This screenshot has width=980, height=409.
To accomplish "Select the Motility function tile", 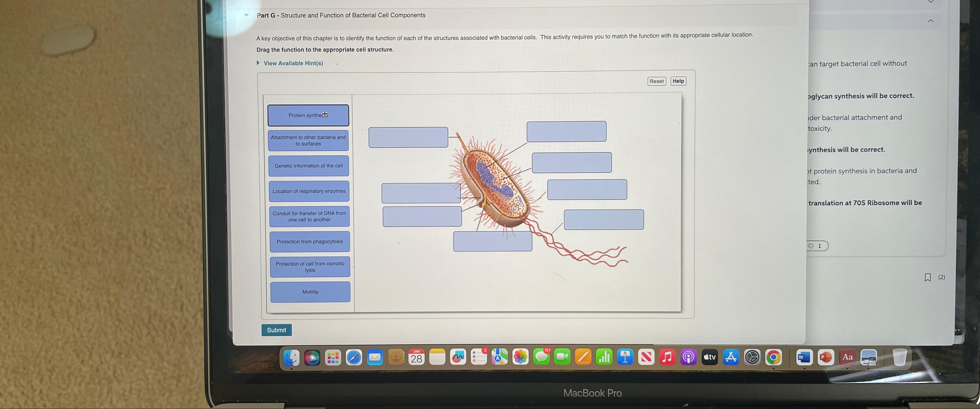I will (x=310, y=292).
